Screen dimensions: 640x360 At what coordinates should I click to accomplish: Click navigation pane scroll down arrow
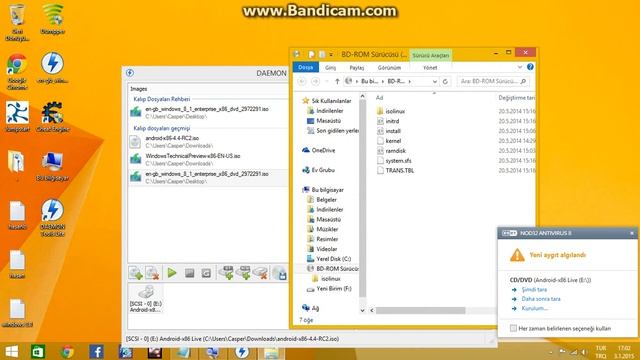(362, 310)
